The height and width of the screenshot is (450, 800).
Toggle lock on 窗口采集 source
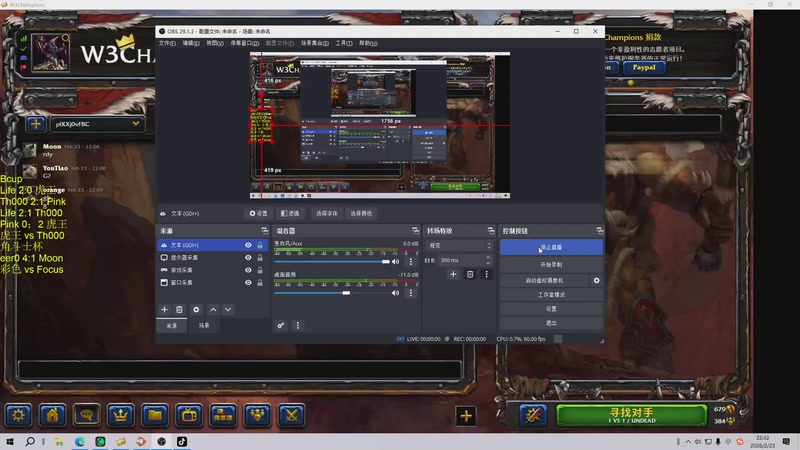260,283
